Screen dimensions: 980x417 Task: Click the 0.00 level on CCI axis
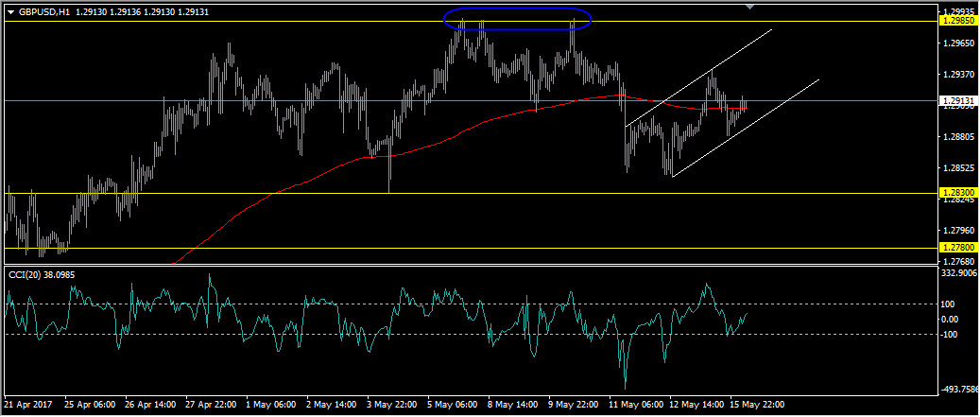pyautogui.click(x=952, y=319)
